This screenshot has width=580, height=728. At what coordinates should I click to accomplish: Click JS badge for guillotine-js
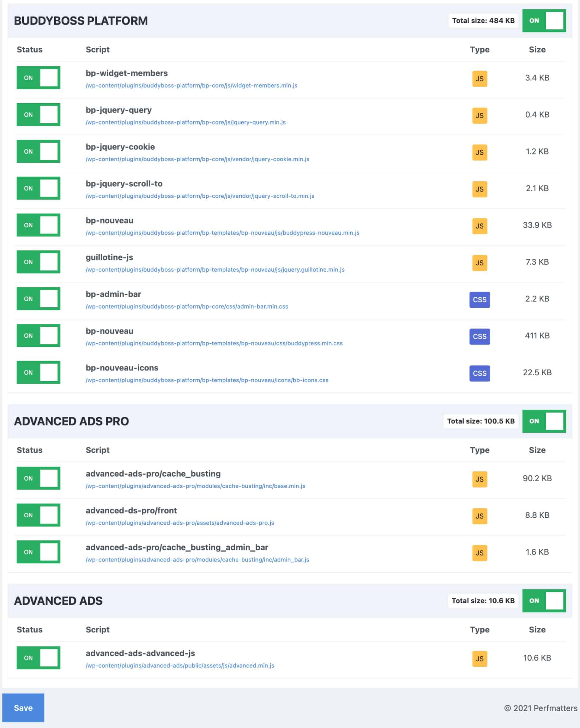tap(479, 263)
